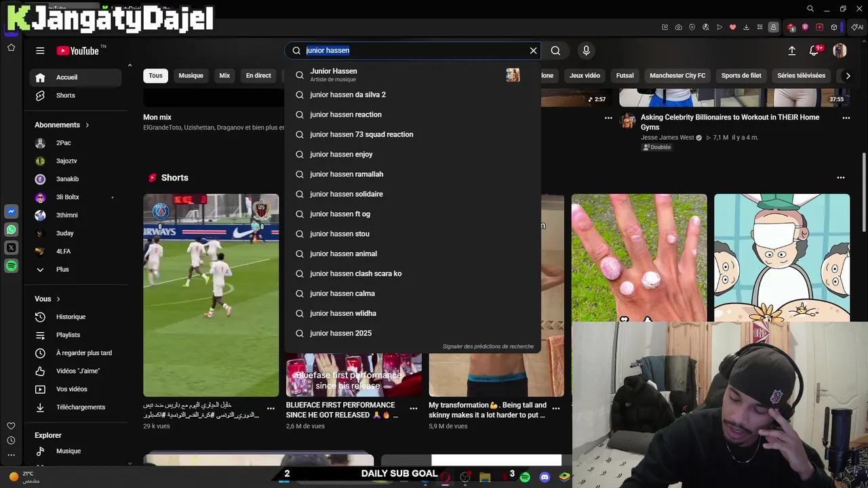Open options for My transformation short
This screenshot has height=488, width=868.
tap(556, 409)
